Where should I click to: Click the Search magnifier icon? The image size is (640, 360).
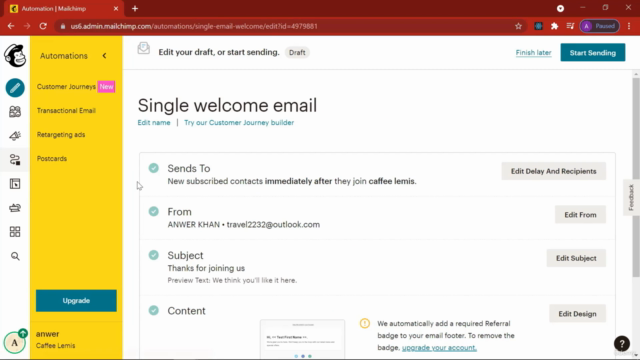15,256
